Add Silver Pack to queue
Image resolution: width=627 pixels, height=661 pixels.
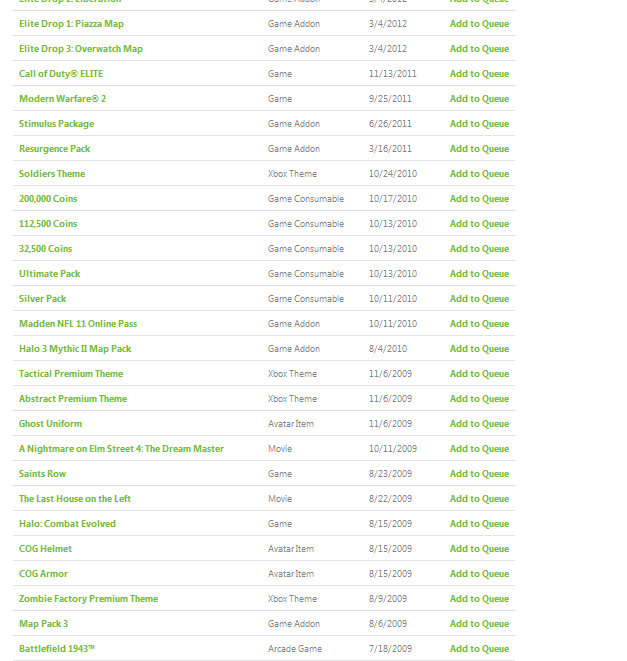click(479, 298)
